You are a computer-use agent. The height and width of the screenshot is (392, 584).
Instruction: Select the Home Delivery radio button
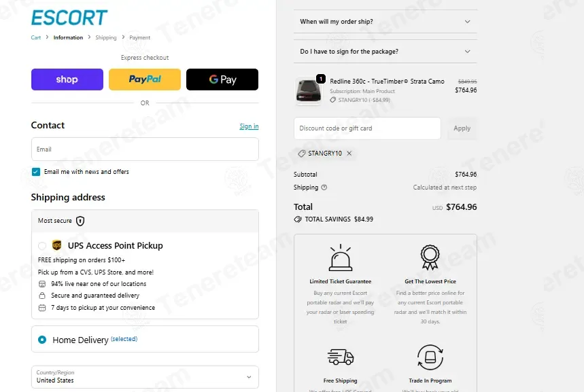click(42, 340)
